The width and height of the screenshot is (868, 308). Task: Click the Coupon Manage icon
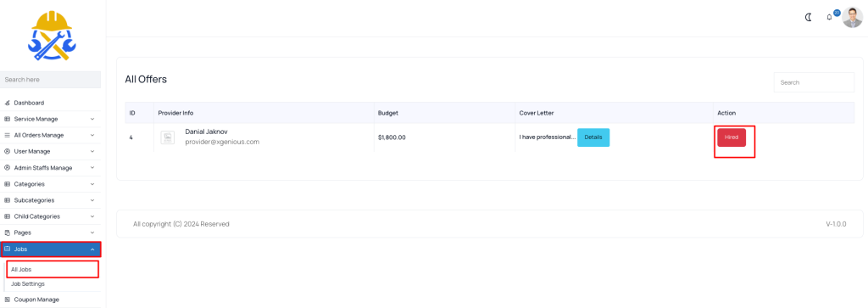click(x=7, y=300)
